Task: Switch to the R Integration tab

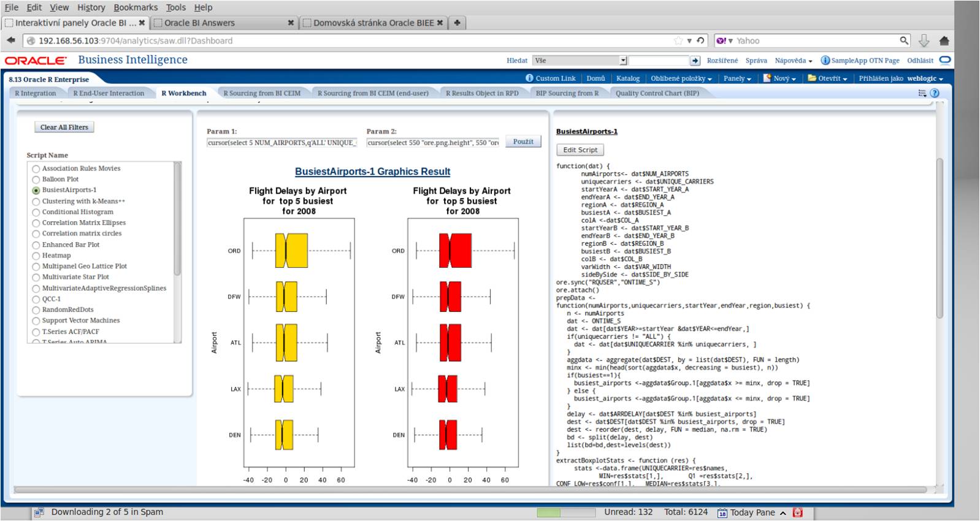Action: tap(36, 93)
